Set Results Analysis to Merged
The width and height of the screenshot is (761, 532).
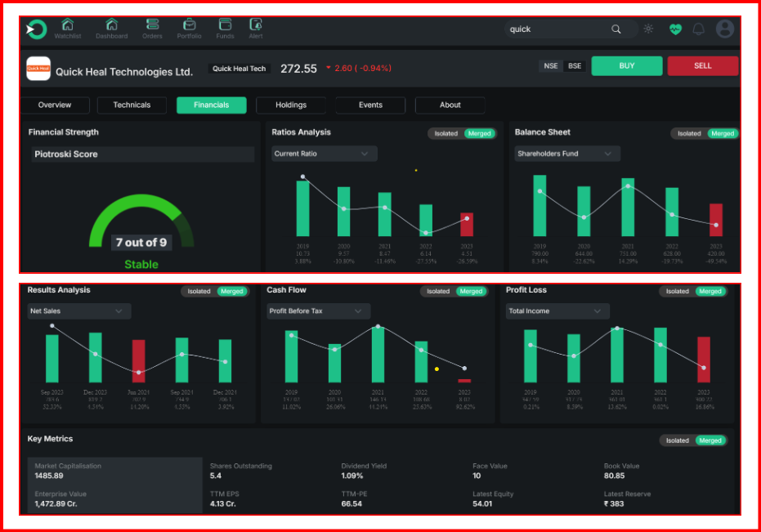tap(232, 291)
